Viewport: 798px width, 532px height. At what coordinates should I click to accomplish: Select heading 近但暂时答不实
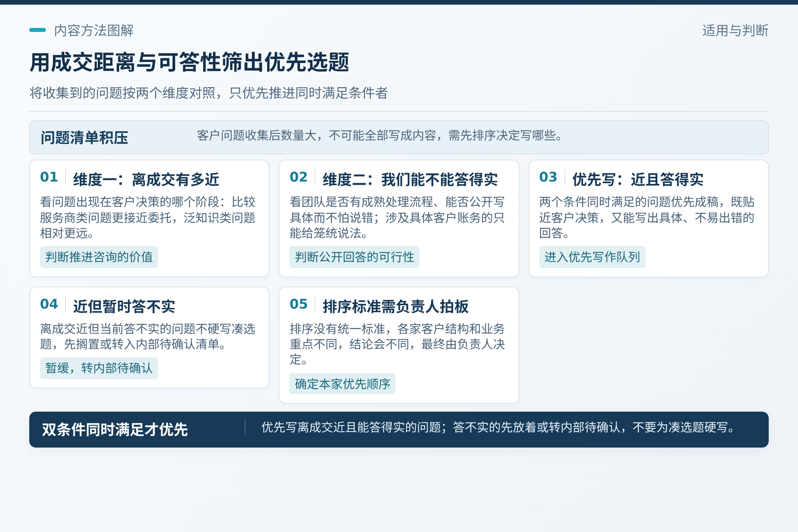(x=124, y=306)
